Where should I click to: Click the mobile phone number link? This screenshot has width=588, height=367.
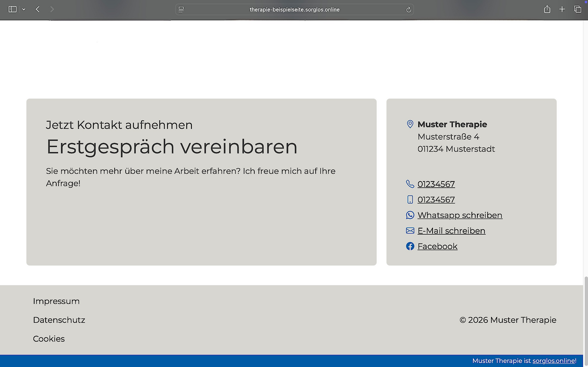coord(436,199)
